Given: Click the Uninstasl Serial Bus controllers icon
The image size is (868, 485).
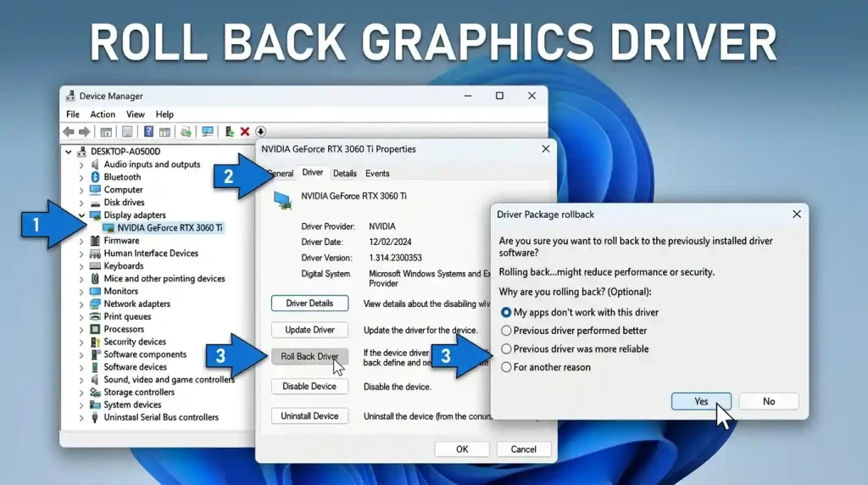Looking at the screenshot, I should (x=95, y=417).
